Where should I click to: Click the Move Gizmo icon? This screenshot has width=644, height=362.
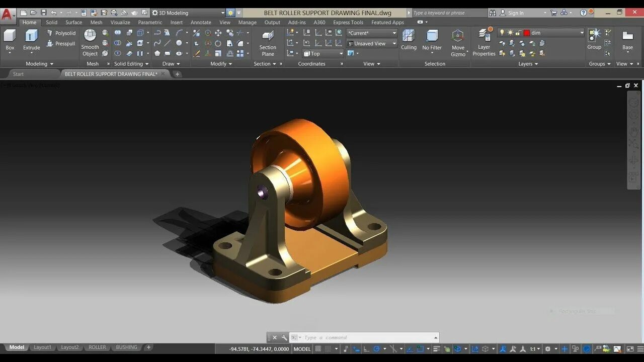point(458,42)
